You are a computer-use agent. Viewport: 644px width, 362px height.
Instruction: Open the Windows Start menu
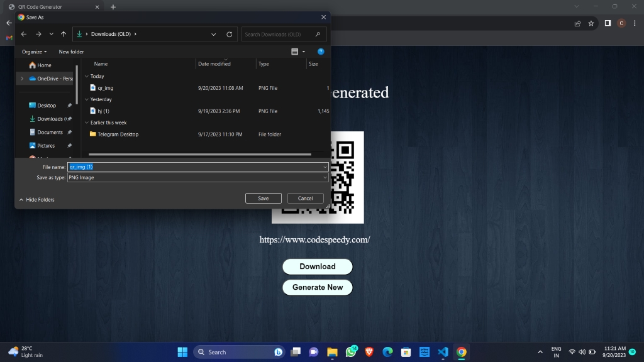182,352
